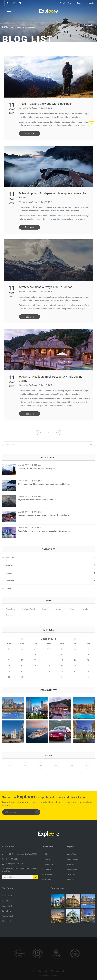Click the yellow back-to-top arrow button
The width and height of the screenshot is (97, 980).
click(x=91, y=124)
